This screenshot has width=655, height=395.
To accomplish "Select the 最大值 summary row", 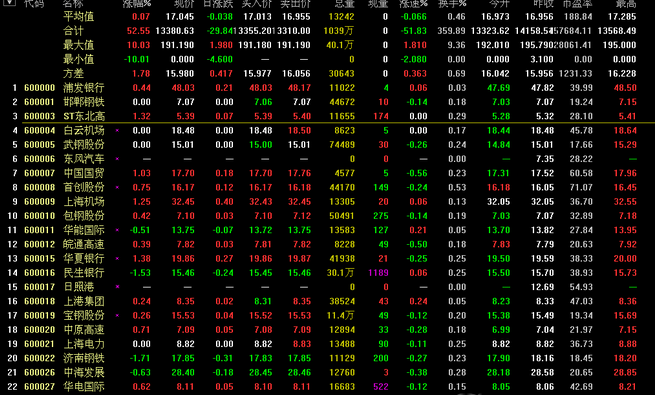I will (x=328, y=45).
